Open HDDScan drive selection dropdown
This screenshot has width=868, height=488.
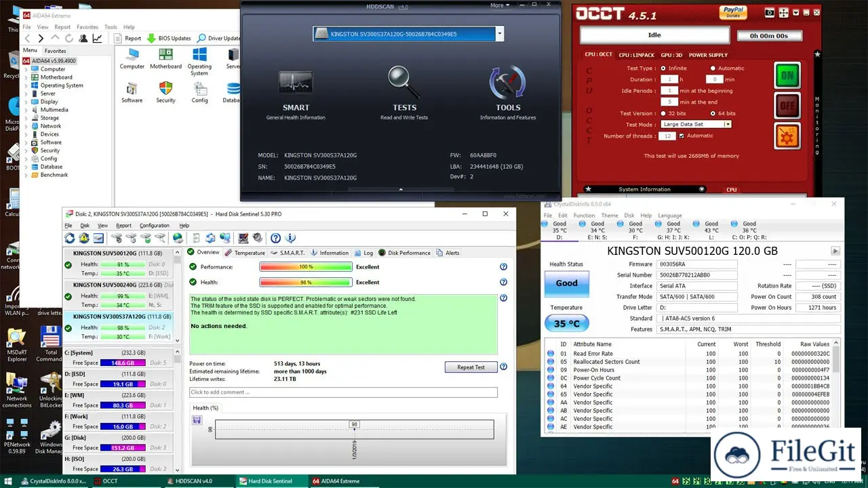(x=500, y=33)
